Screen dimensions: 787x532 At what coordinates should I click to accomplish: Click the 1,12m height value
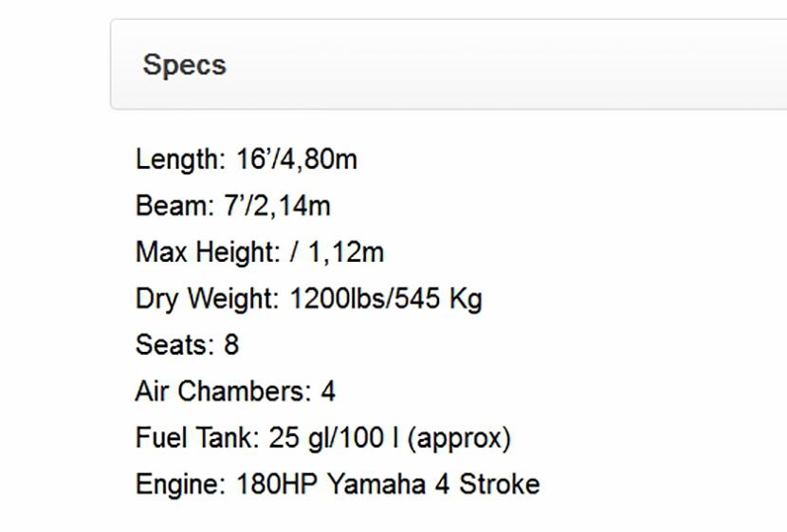click(x=348, y=252)
